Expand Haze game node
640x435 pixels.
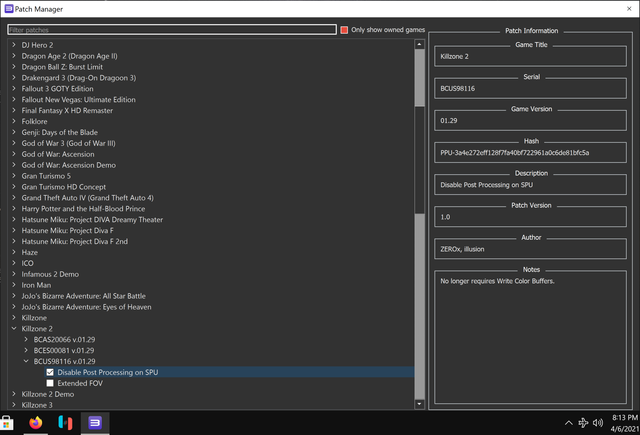click(x=14, y=252)
